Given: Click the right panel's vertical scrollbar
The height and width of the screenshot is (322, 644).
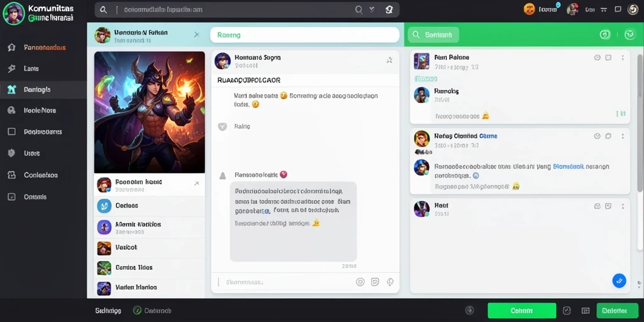Looking at the screenshot, I should point(640,123).
